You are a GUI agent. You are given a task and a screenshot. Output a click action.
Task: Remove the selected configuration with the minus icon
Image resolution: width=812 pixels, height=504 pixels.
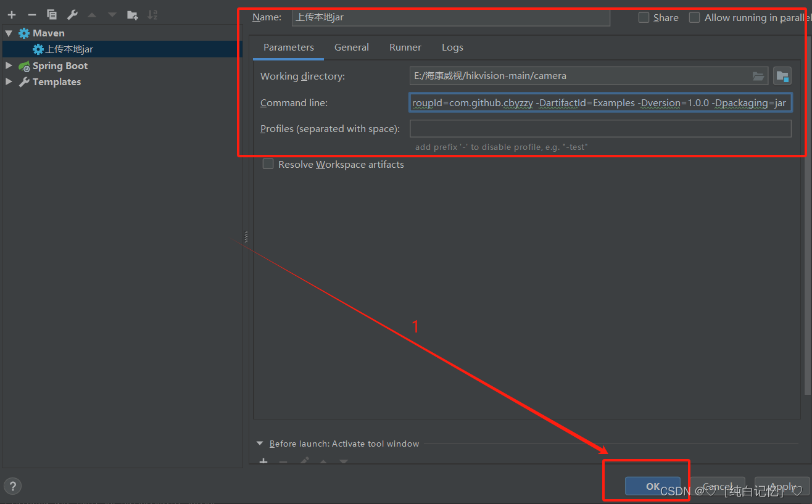click(32, 14)
